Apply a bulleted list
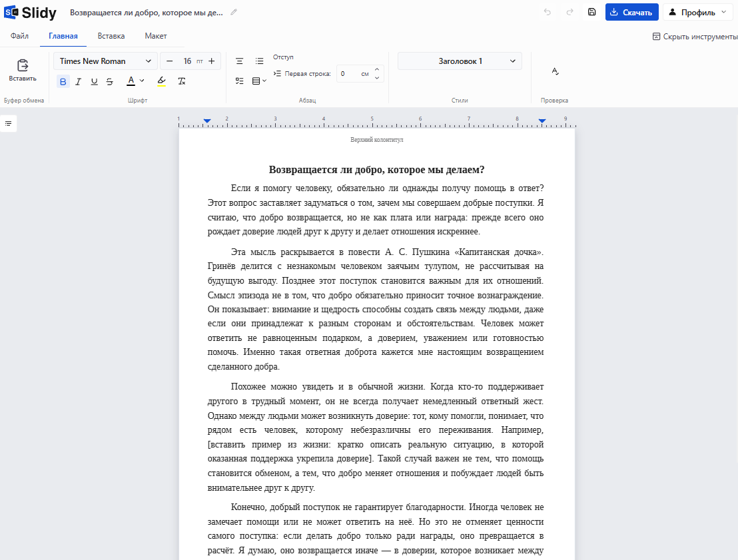Viewport: 738px width, 560px height. pyautogui.click(x=259, y=61)
